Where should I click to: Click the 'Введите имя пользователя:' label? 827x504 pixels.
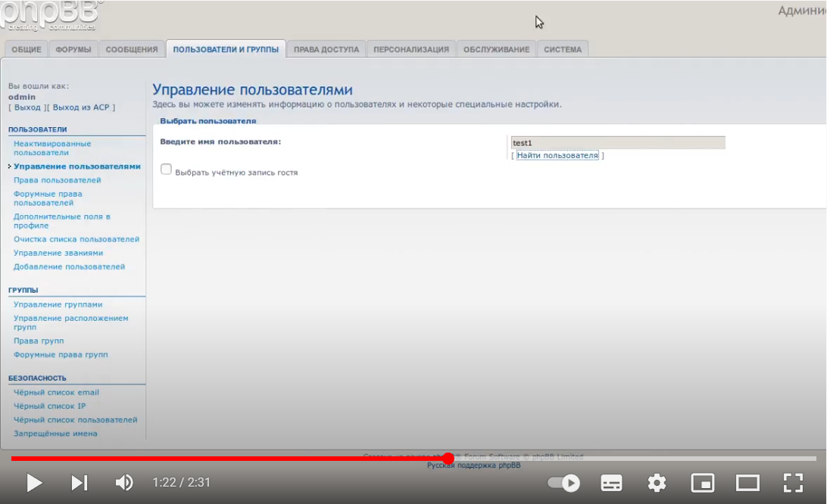[x=220, y=142]
